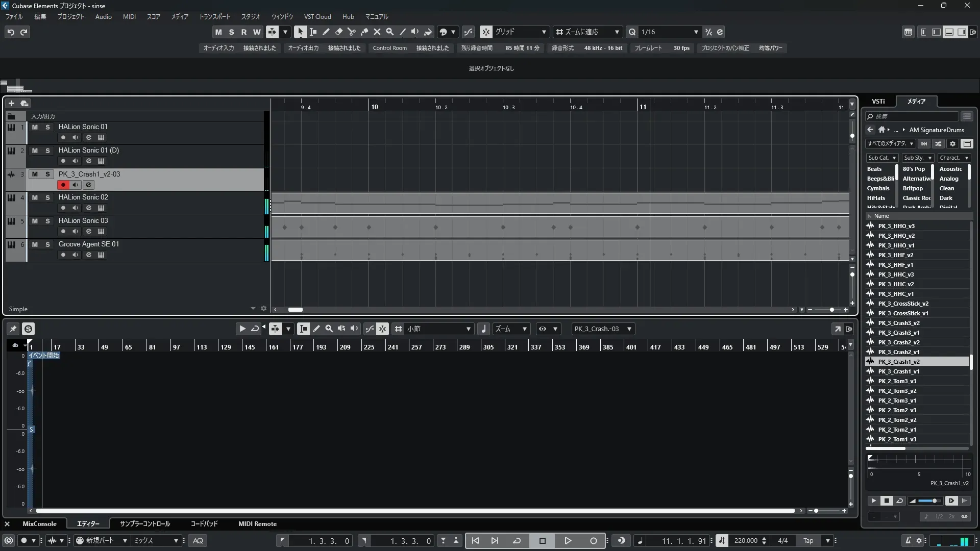The width and height of the screenshot is (980, 551).
Task: Click the Add Track plus icon
Action: (11, 103)
